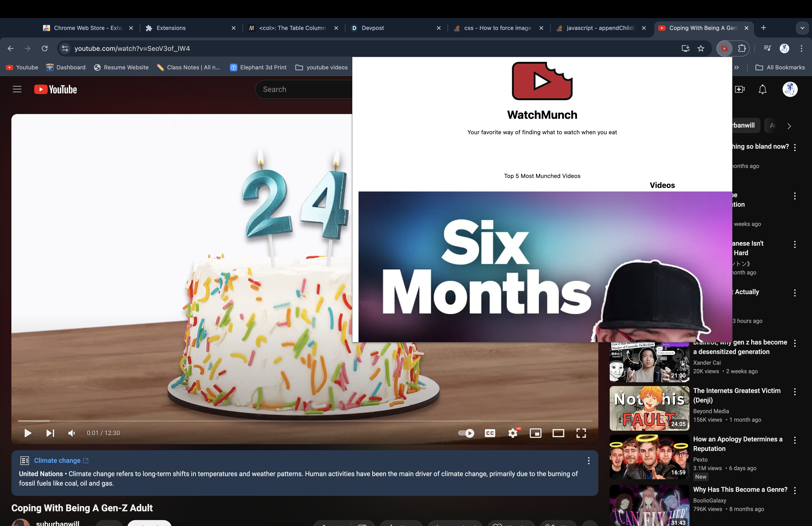Skip to next video

click(x=50, y=433)
